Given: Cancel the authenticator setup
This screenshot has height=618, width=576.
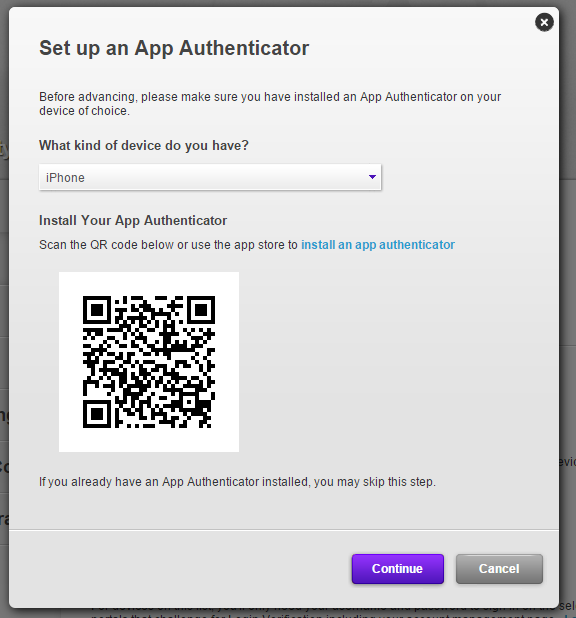Looking at the screenshot, I should tap(499, 569).
